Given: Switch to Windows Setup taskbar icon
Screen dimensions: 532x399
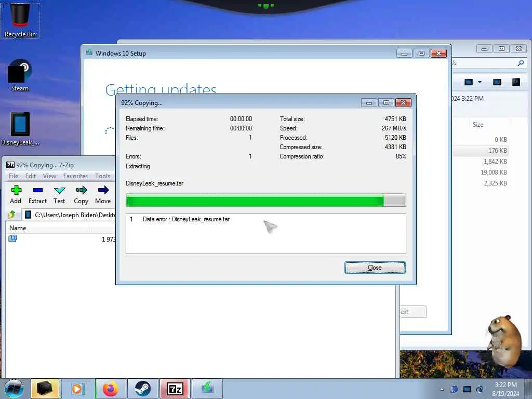Looking at the screenshot, I should click(x=207, y=389).
